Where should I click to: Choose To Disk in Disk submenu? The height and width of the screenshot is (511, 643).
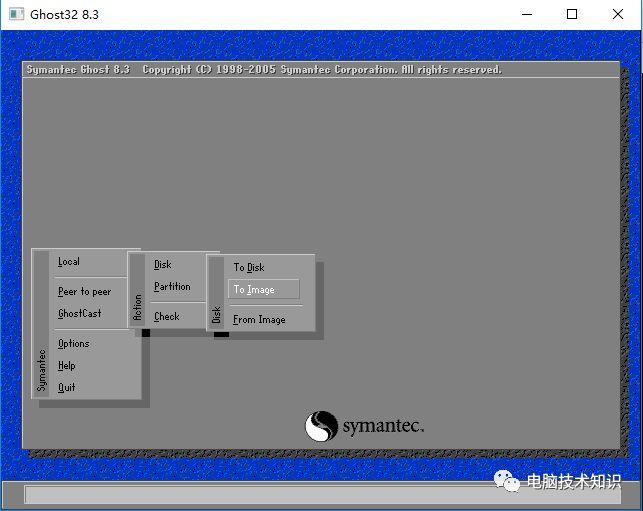coord(249,267)
